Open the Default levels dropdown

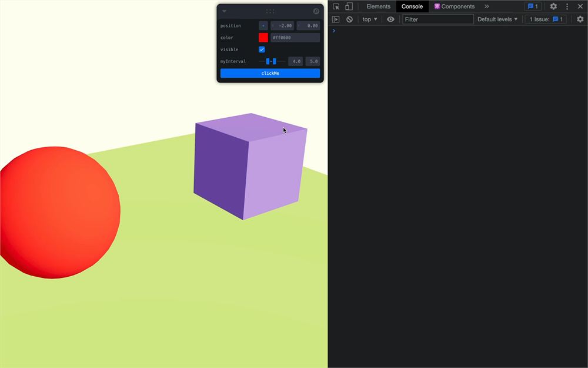click(x=497, y=19)
